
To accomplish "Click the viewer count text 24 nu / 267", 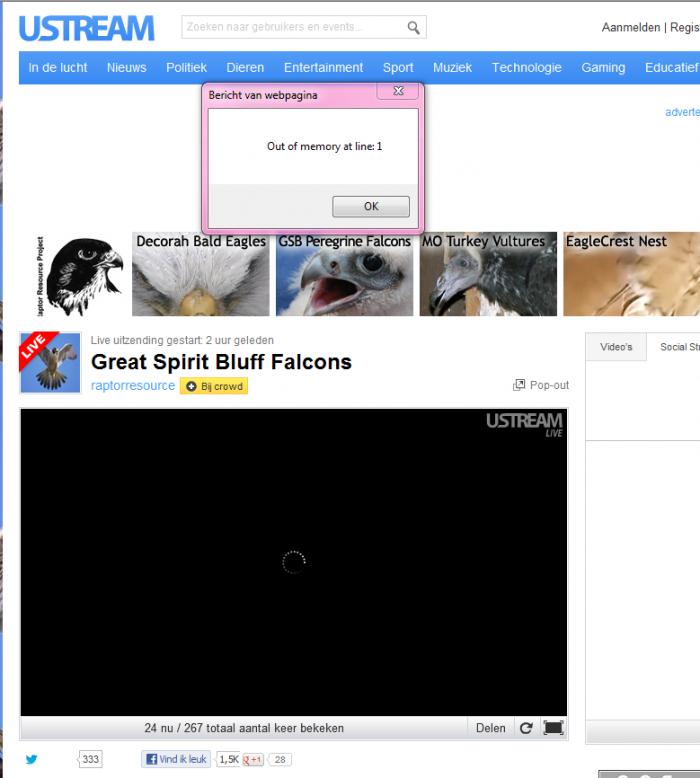I will (x=244, y=728).
